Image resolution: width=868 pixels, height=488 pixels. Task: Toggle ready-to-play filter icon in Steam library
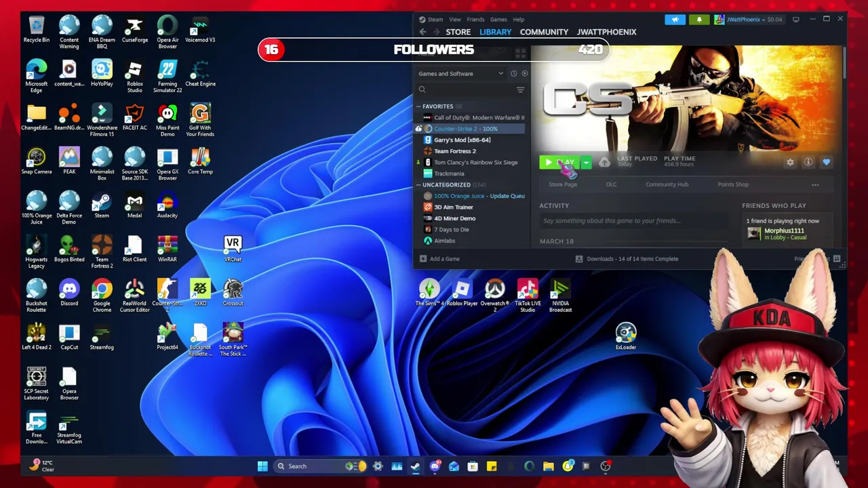pyautogui.click(x=524, y=73)
